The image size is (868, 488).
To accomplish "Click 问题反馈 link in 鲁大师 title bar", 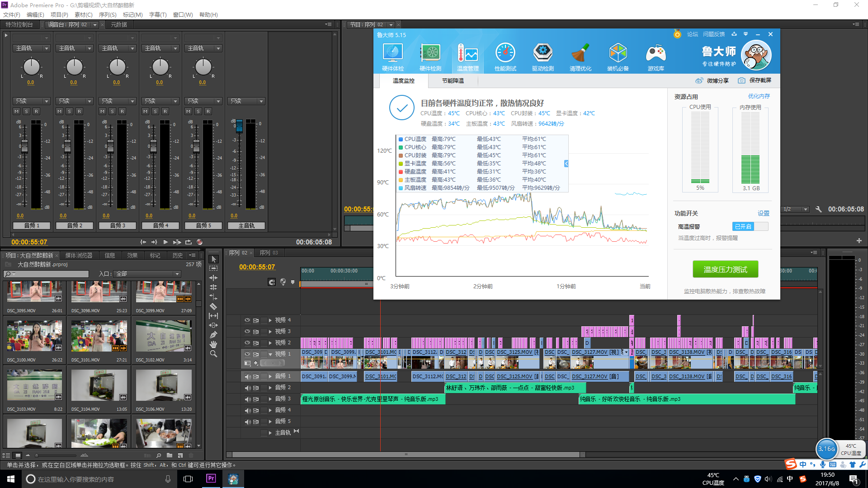I will pos(714,34).
